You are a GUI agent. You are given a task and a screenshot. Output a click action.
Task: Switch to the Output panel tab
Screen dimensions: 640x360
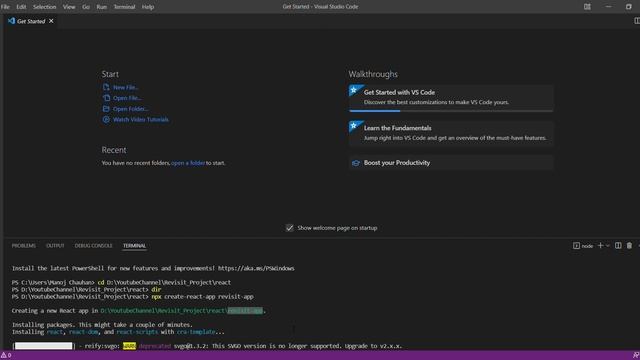pyautogui.click(x=55, y=246)
